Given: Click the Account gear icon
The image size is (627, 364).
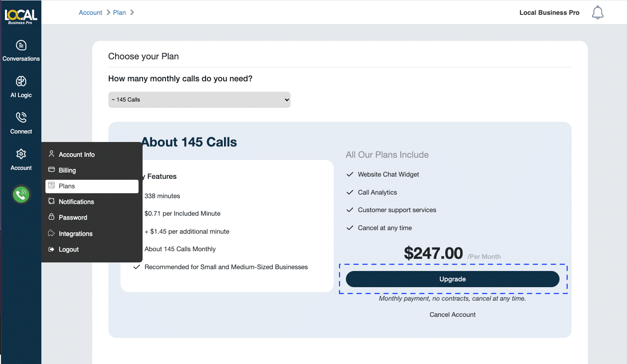Looking at the screenshot, I should (x=21, y=154).
